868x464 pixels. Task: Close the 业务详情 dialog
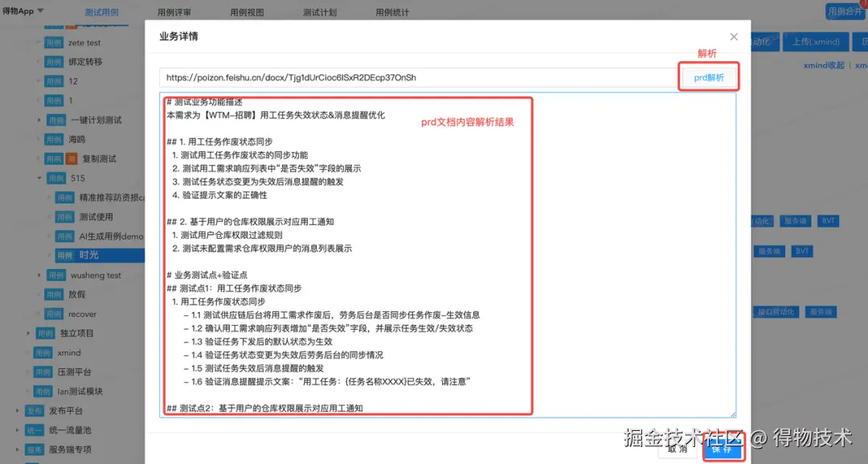[x=734, y=36]
